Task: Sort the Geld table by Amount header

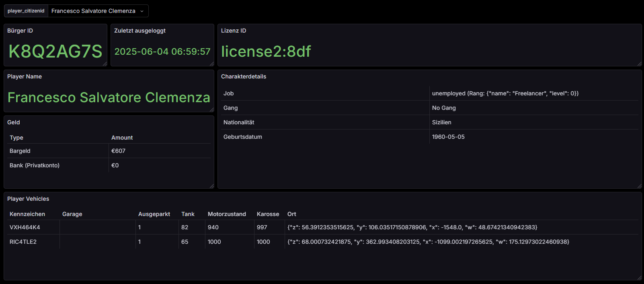Action: pos(122,138)
